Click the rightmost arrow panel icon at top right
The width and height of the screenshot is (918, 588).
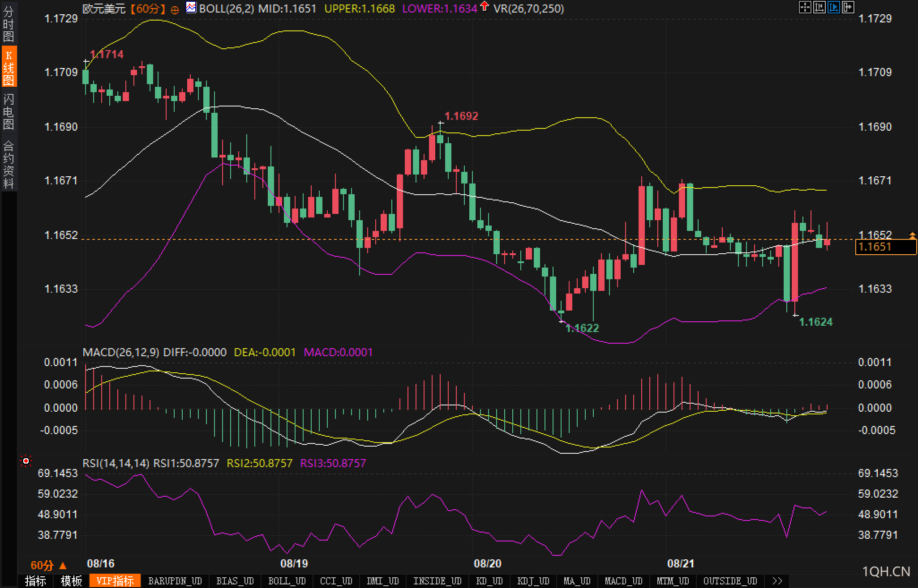point(848,7)
